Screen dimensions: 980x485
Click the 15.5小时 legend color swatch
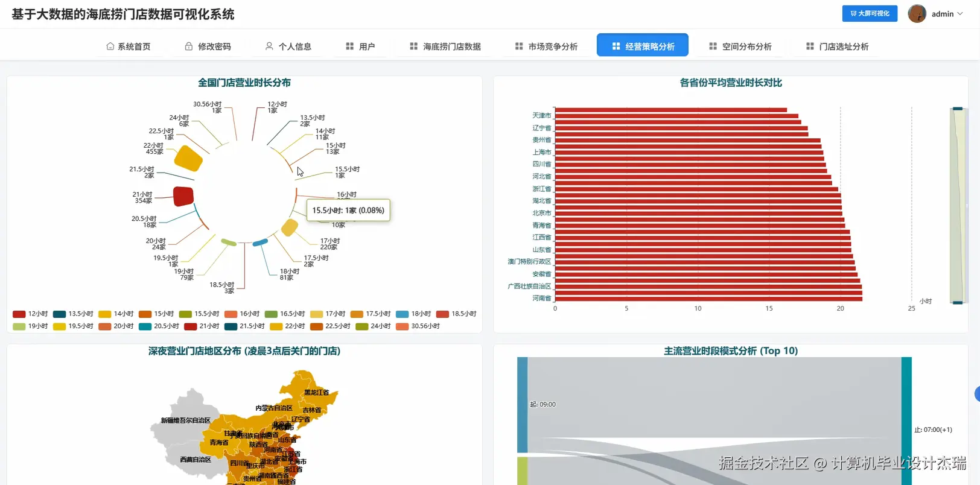pyautogui.click(x=185, y=314)
